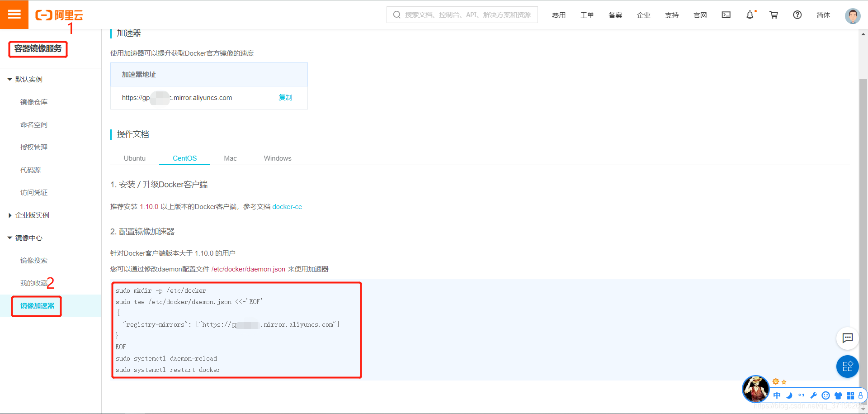
Task: Open 我的收藏 in the sidebar
Action: pyautogui.click(x=34, y=283)
